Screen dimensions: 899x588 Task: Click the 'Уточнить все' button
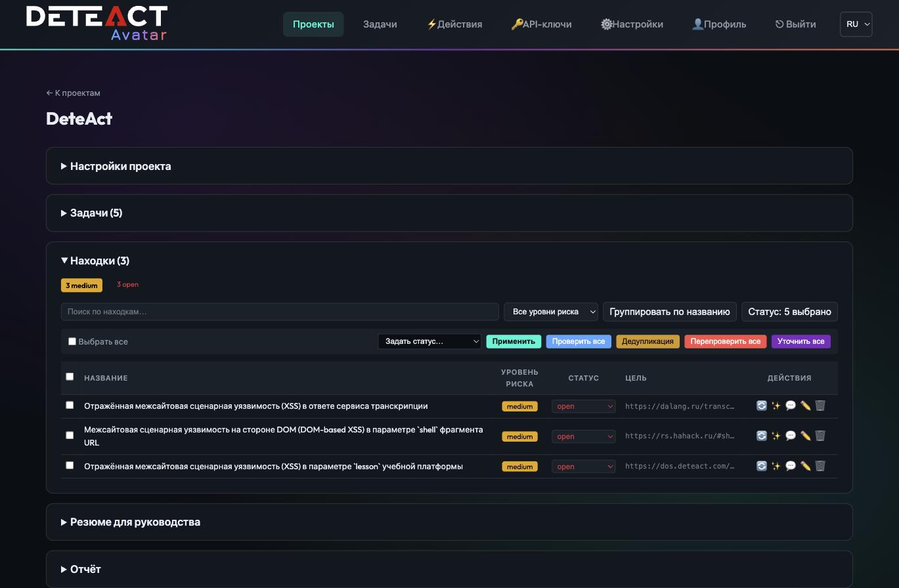click(801, 341)
